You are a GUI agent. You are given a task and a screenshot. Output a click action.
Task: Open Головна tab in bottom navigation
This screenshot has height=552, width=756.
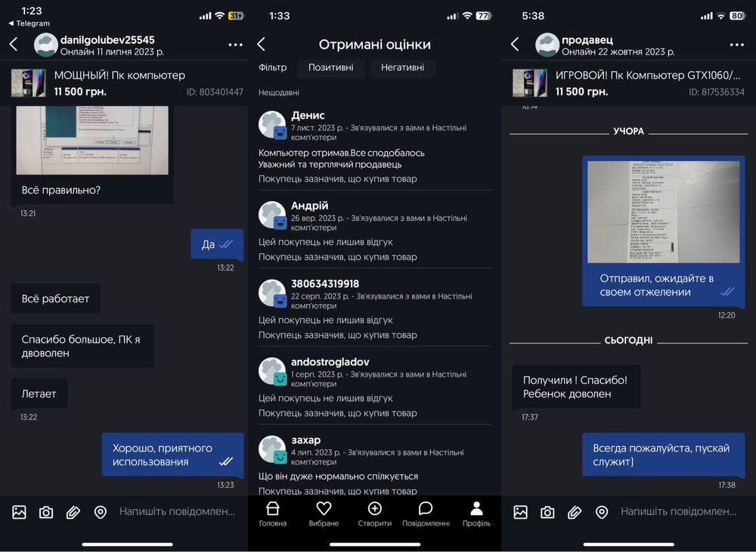point(272,513)
